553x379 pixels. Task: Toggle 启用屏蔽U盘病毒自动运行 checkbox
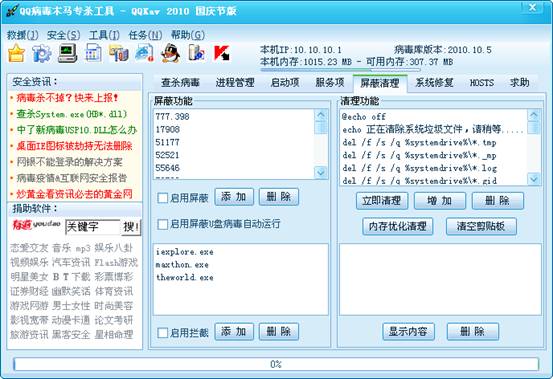coord(163,224)
